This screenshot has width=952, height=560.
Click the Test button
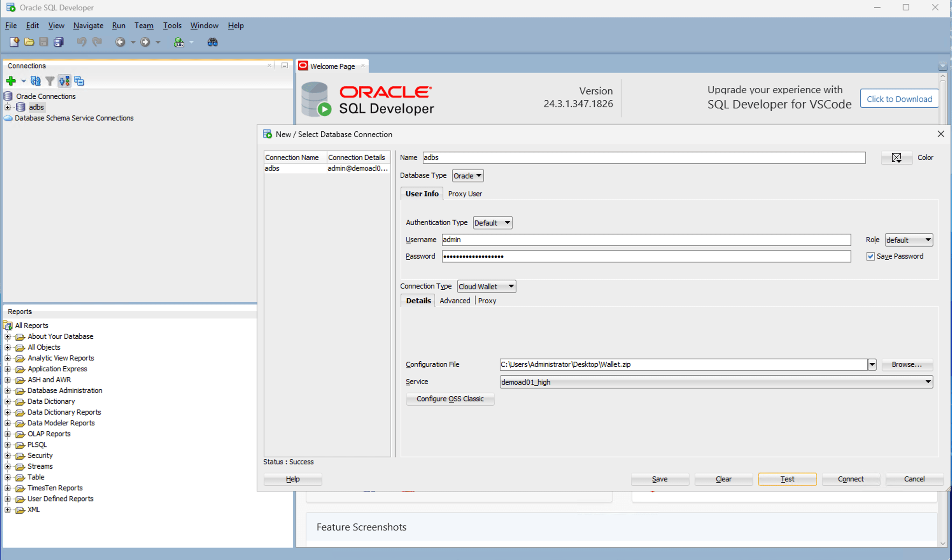(x=787, y=479)
